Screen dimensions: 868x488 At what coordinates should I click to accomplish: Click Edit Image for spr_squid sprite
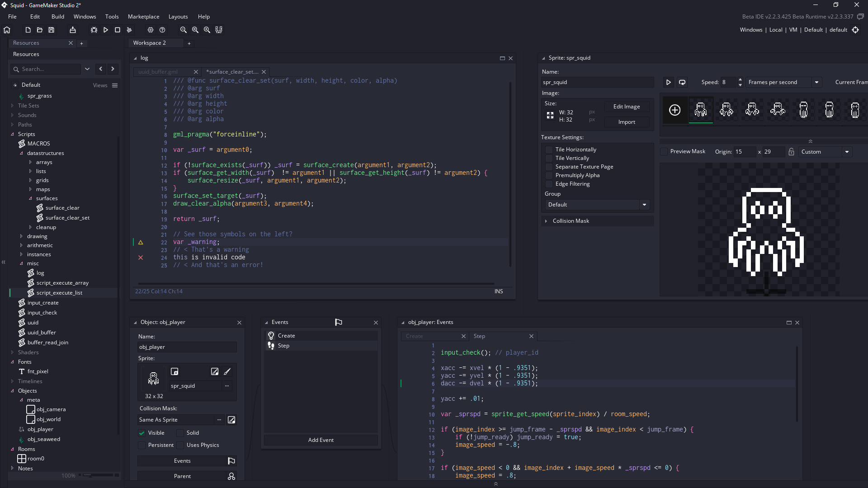[x=627, y=106]
